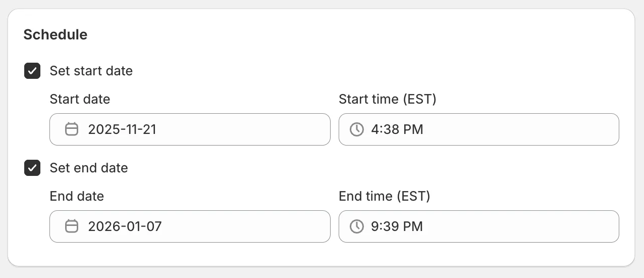Click the Schedule section heading

tap(56, 34)
